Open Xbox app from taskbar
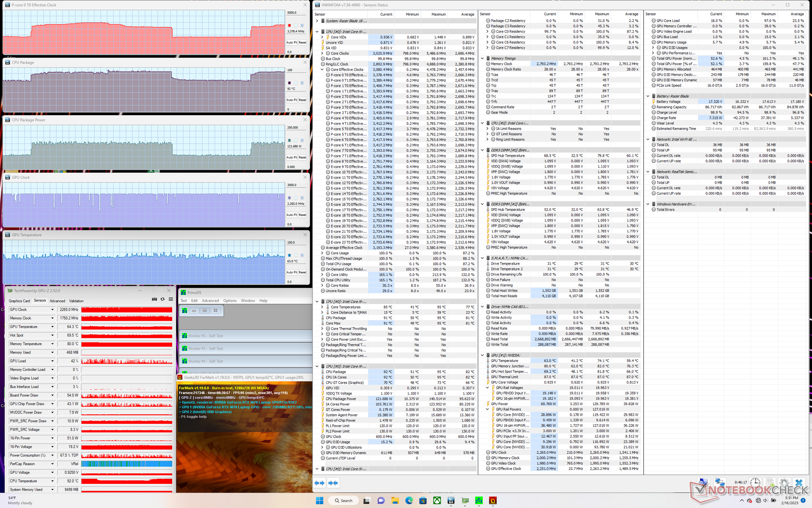 coord(437,500)
